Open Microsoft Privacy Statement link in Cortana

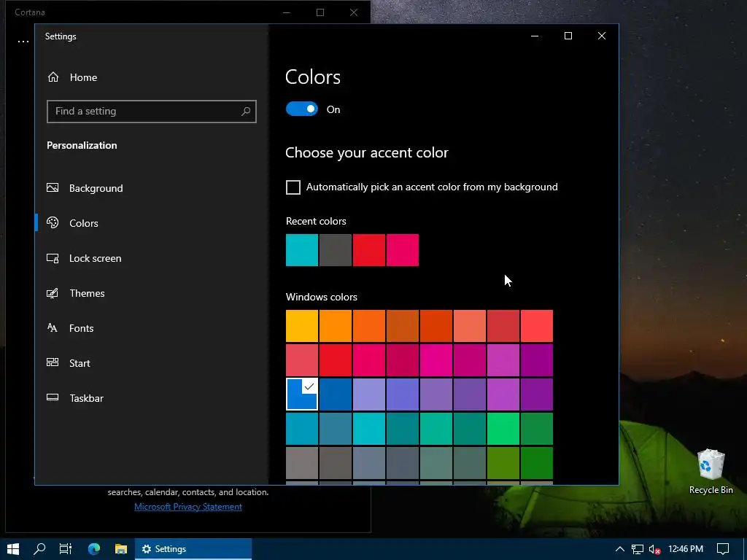[x=188, y=507]
